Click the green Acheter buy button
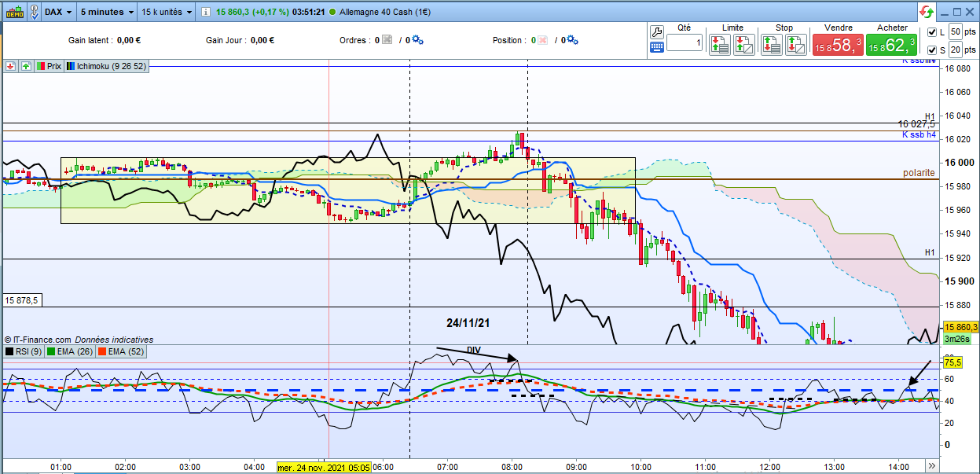Image resolution: width=980 pixels, height=474 pixels. click(x=892, y=45)
